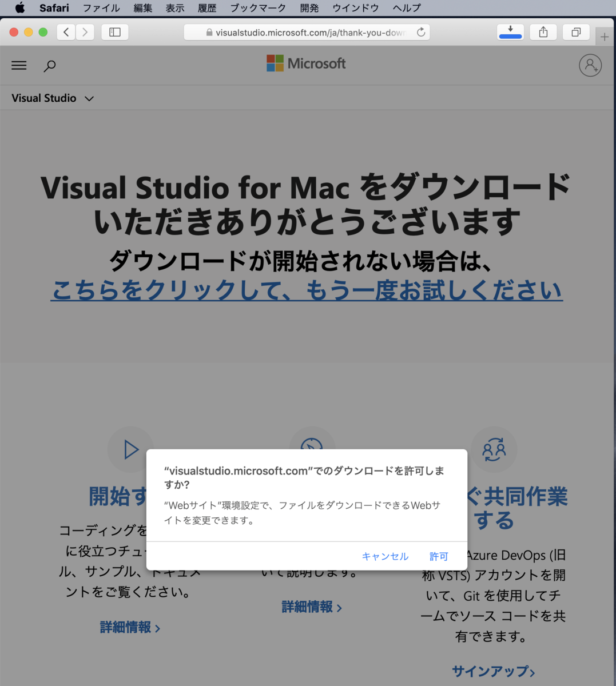This screenshot has width=616, height=686.
Task: Open the Safari Downloads popover
Action: tap(510, 32)
